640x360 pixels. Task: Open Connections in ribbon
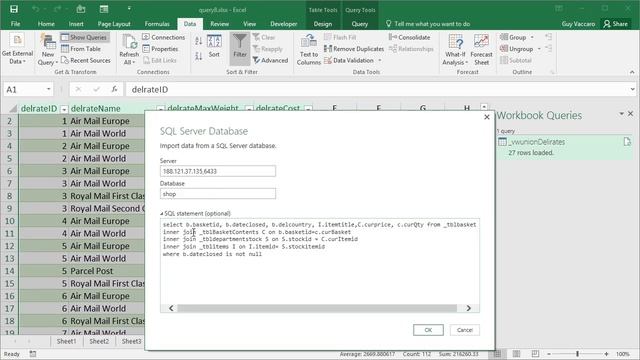pos(164,37)
